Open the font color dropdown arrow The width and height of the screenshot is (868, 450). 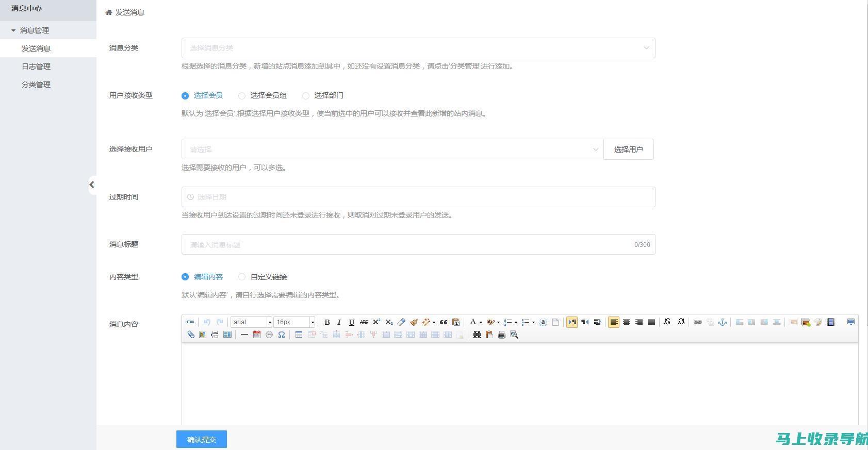pyautogui.click(x=481, y=322)
